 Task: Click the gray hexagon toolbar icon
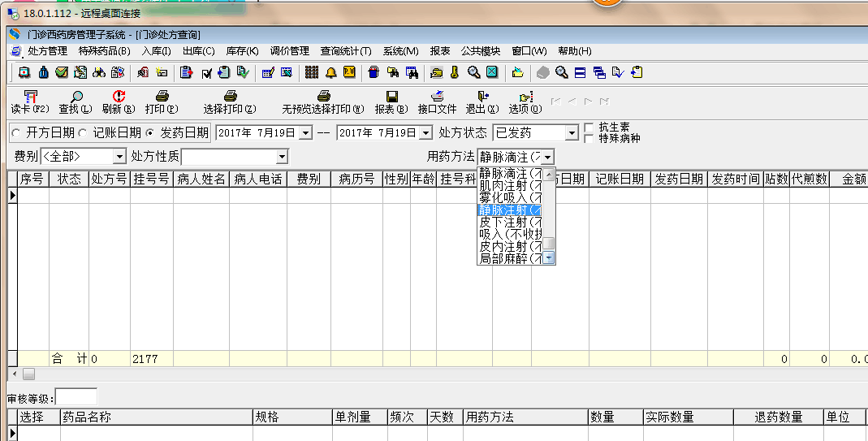[x=543, y=72]
